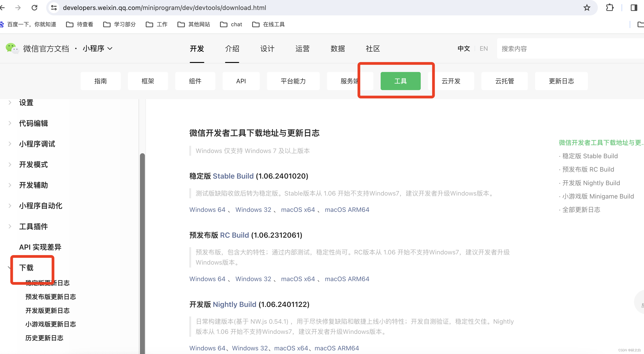Bookmark this page with the star icon
This screenshot has height=354, width=644.
point(586,8)
